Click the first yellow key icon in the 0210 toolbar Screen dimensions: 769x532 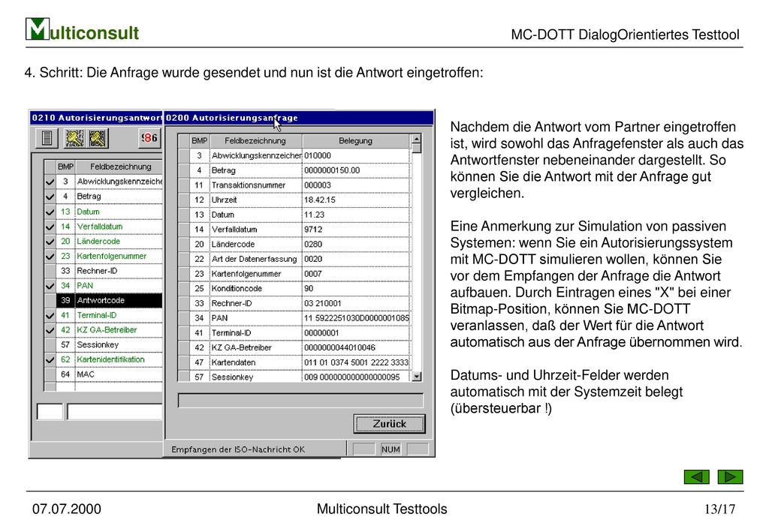tap(75, 139)
